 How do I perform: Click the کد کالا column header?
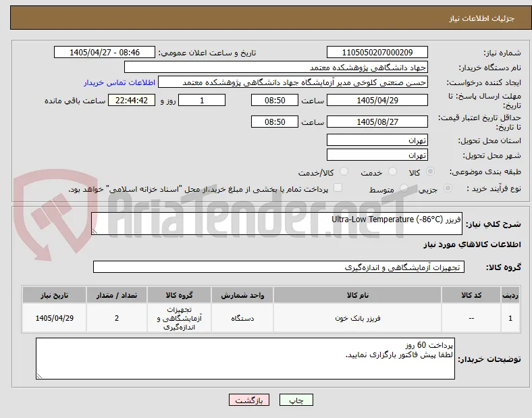point(471,295)
